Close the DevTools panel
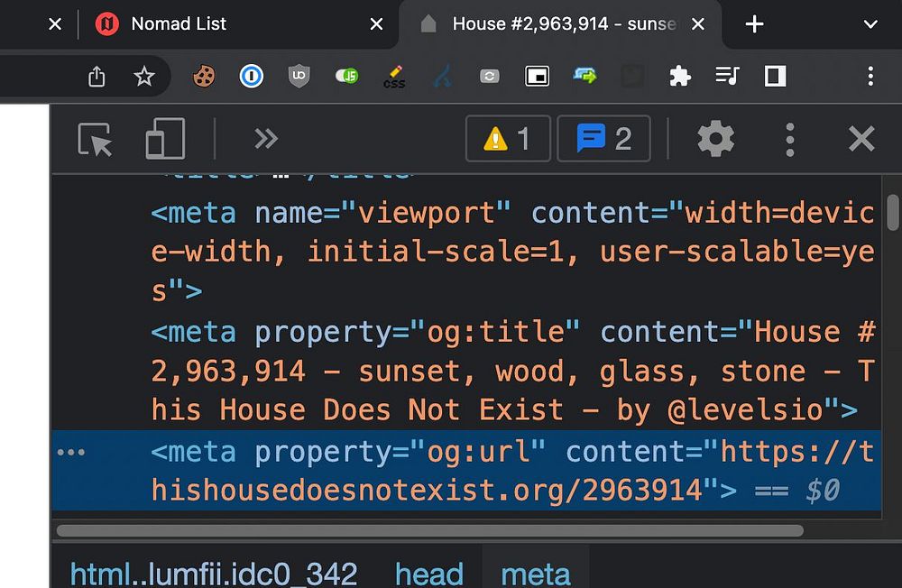Screen dimensions: 902x588 (861, 139)
